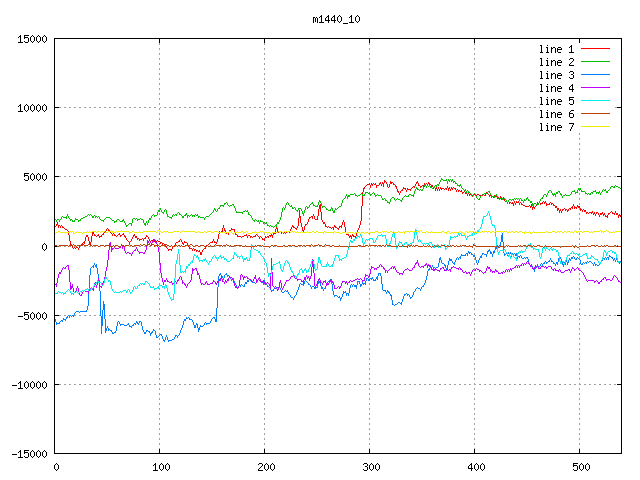
Task: Click the 100 x-axis tick label
Action: tap(159, 466)
